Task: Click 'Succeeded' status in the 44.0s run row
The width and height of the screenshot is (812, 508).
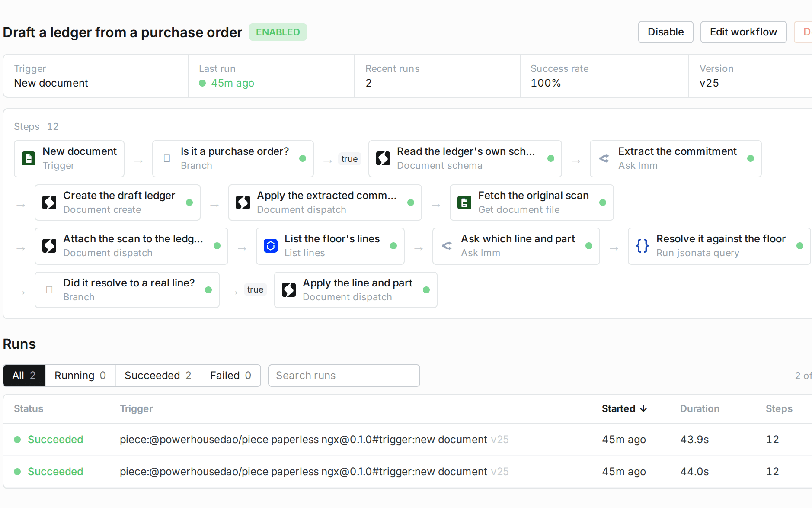Action: (55, 472)
